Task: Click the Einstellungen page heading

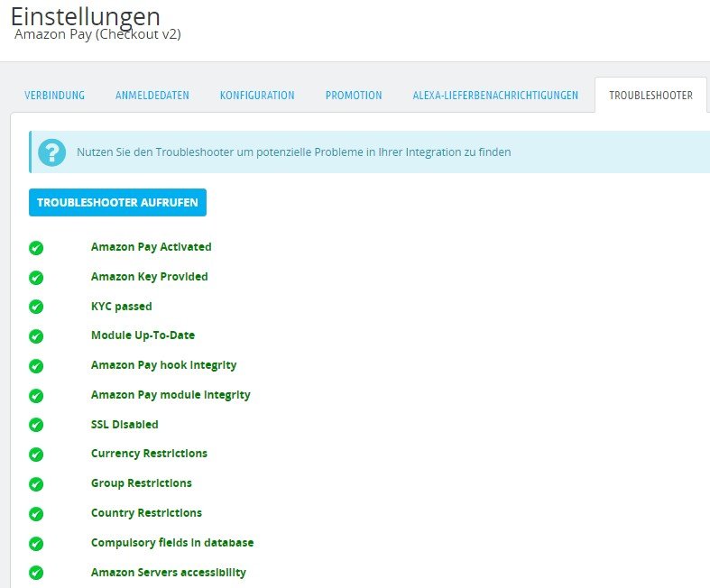Action: [x=86, y=16]
